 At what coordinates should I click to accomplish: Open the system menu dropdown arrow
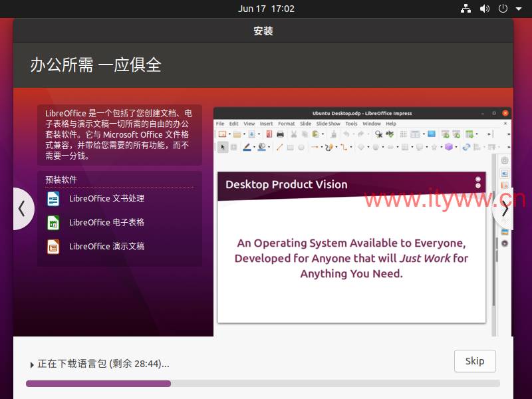coord(519,9)
